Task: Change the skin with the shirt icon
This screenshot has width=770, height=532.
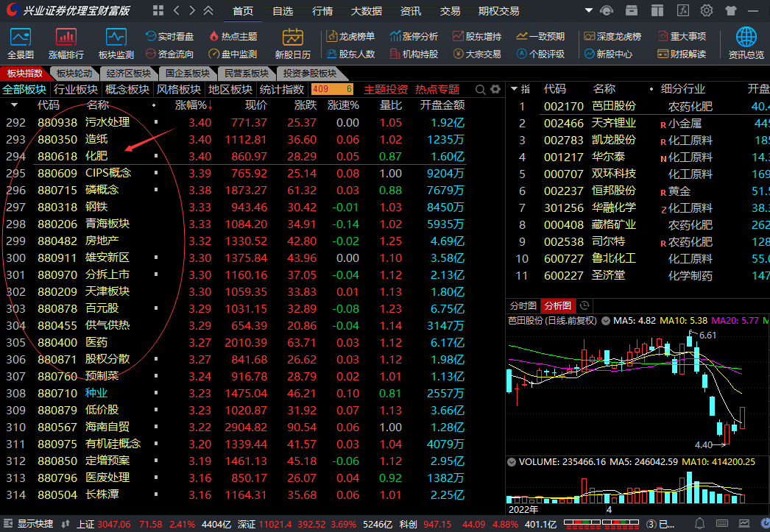Action: pos(731,10)
